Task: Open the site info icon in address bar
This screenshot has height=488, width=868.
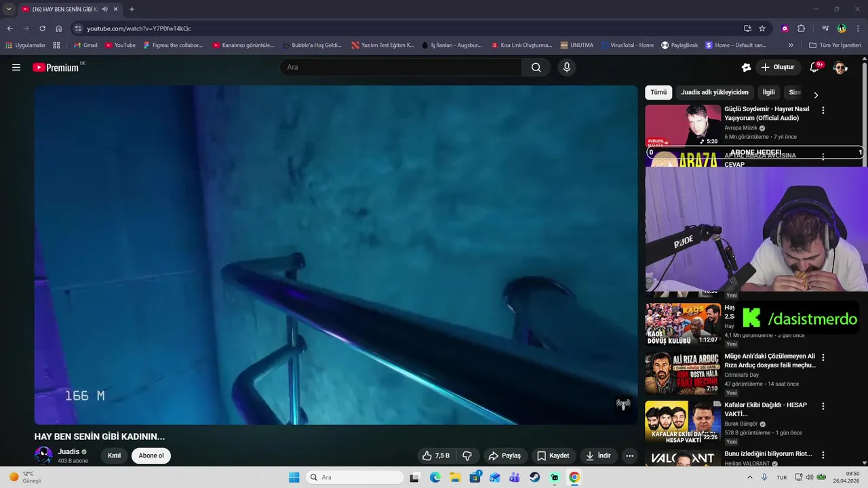Action: (x=78, y=28)
